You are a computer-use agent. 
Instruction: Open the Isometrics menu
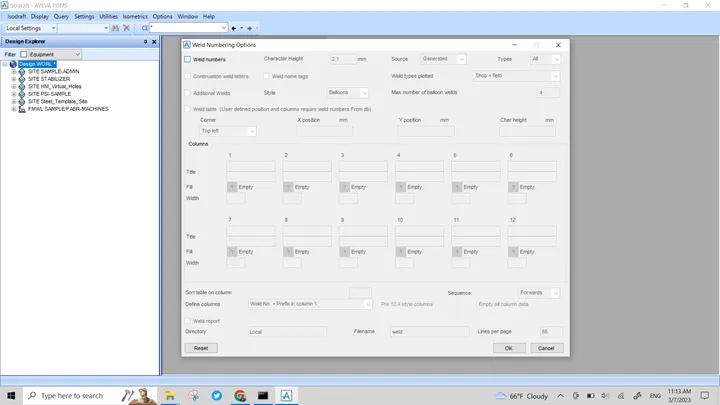coord(135,17)
